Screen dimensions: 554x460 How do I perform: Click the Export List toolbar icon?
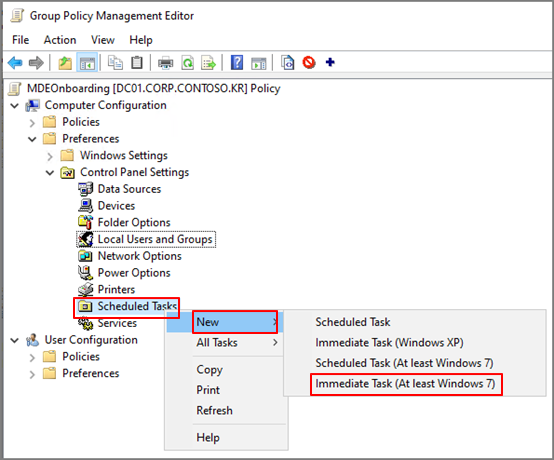pos(208,63)
